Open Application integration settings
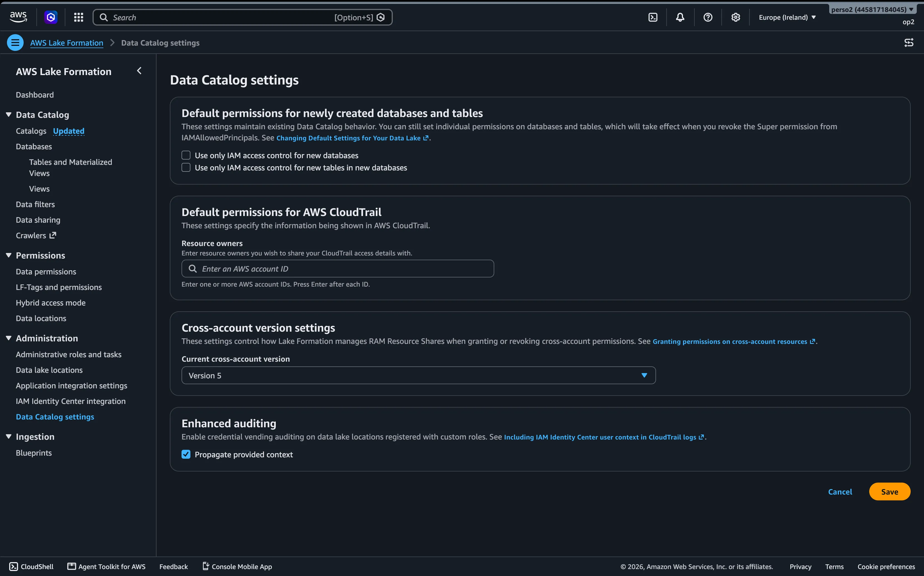 point(72,386)
